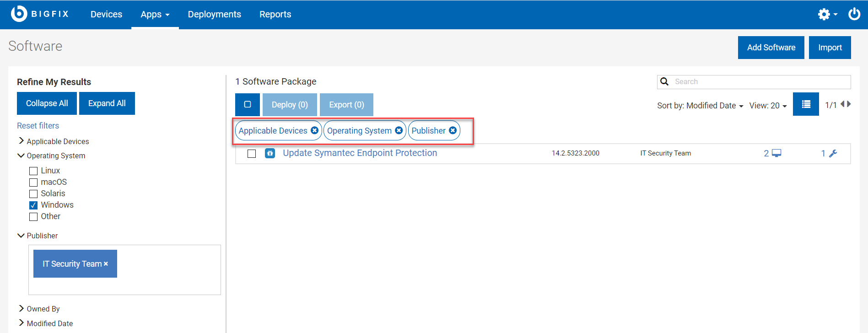Click the Add Software button
The height and width of the screenshot is (333, 868).
point(771,48)
